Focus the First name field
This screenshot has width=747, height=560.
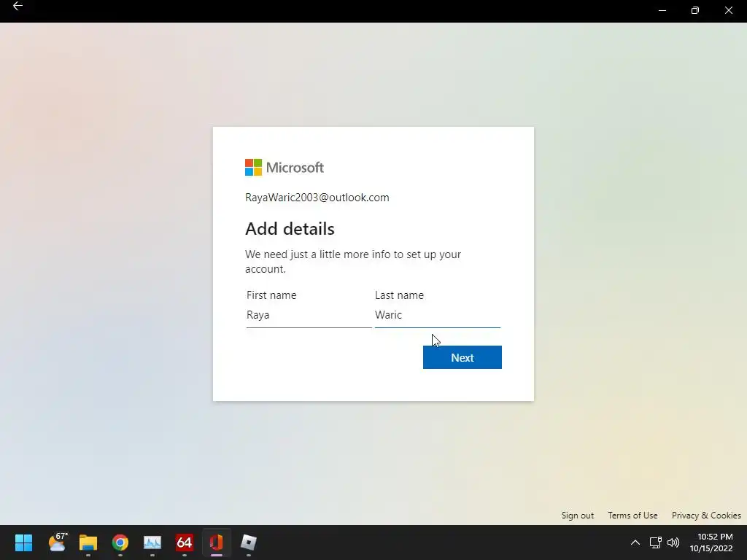tap(309, 315)
